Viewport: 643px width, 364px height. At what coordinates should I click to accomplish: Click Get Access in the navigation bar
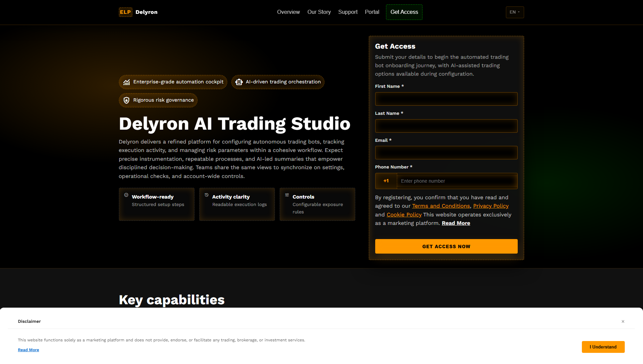404,12
